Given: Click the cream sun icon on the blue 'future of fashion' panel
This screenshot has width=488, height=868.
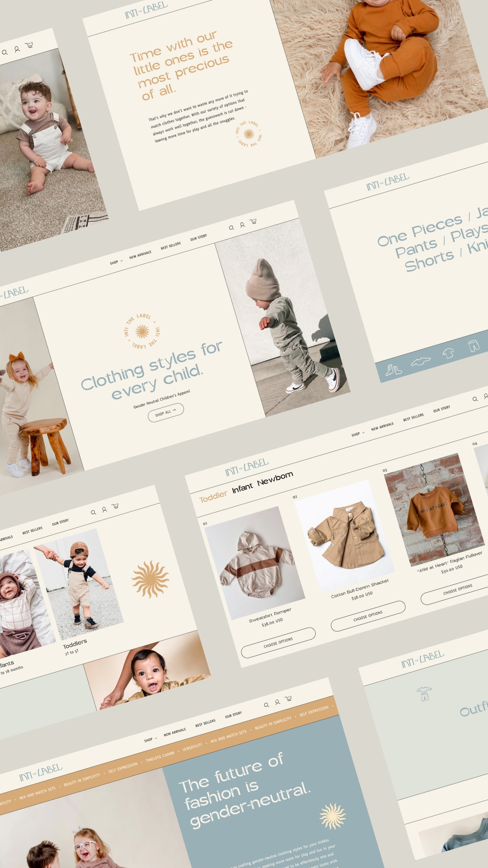Looking at the screenshot, I should (333, 816).
